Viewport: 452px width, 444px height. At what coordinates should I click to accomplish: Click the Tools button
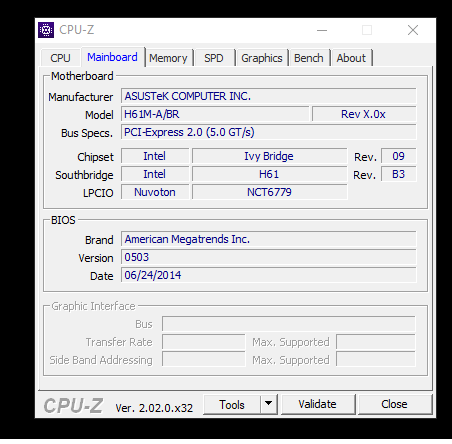point(232,404)
